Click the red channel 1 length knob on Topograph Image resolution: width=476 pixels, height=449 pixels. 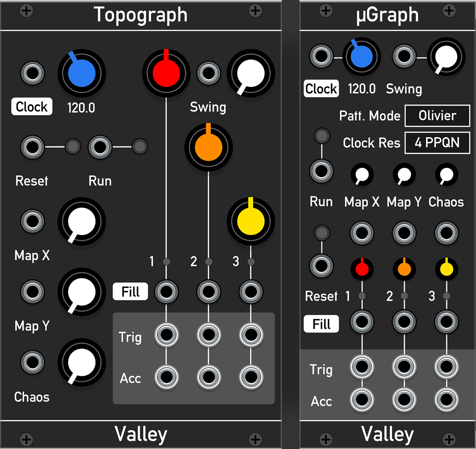tap(166, 73)
